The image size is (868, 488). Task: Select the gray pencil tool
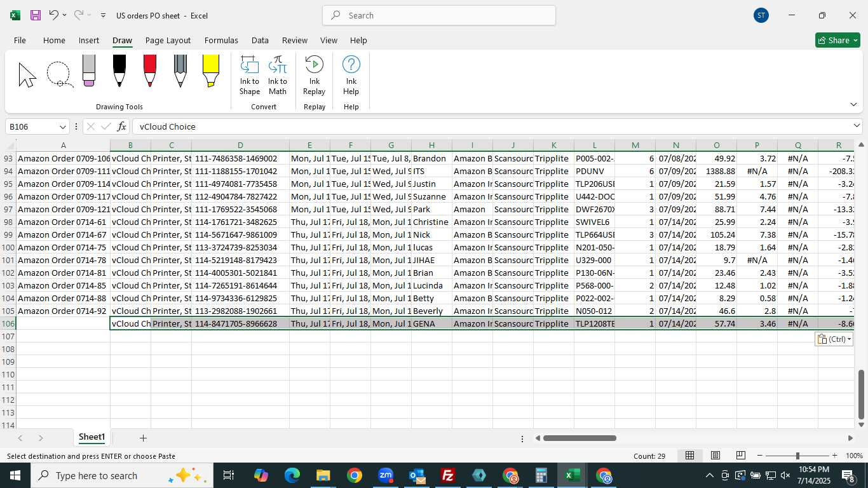click(180, 71)
